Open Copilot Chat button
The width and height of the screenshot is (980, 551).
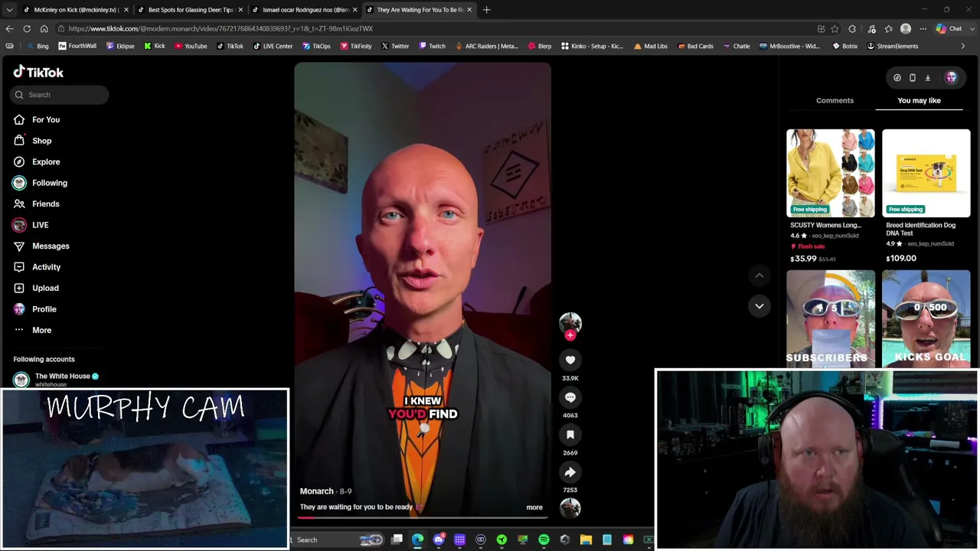[x=949, y=29]
